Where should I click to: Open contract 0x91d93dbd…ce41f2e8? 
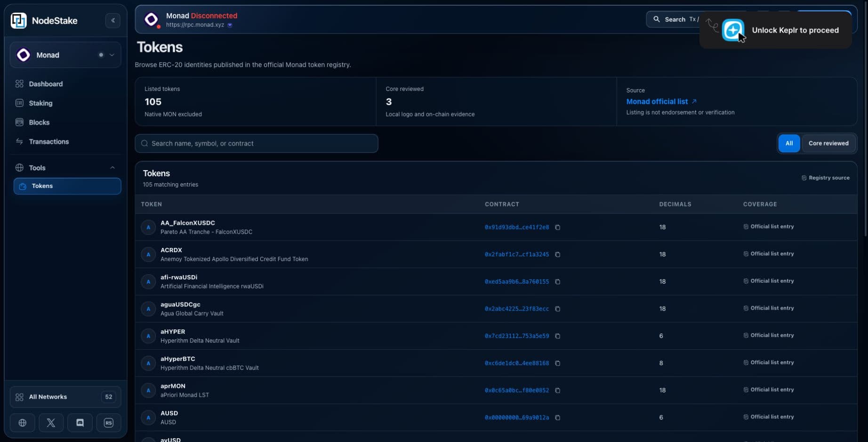click(x=517, y=227)
